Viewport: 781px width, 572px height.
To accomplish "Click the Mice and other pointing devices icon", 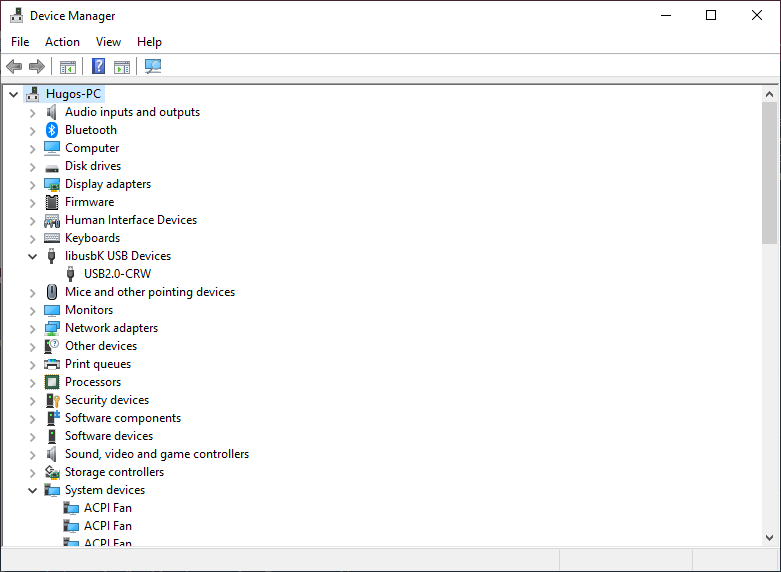I will coord(52,292).
